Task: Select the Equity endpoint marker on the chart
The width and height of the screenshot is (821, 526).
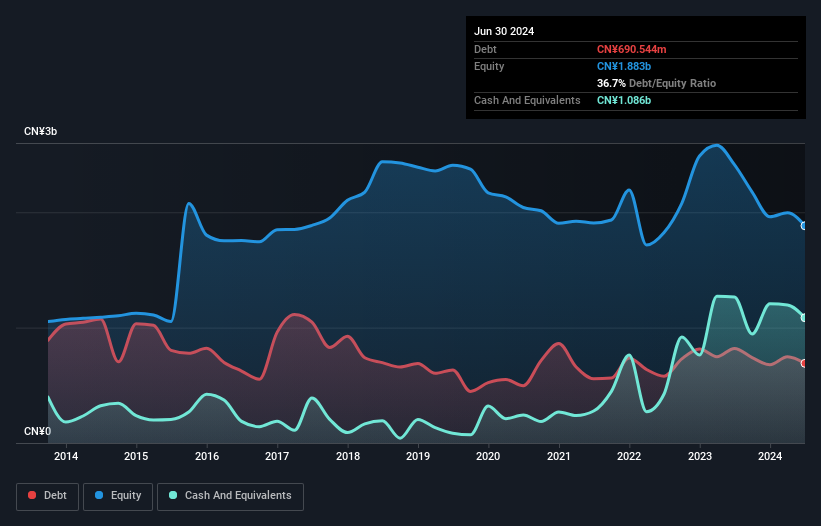Action: [804, 226]
